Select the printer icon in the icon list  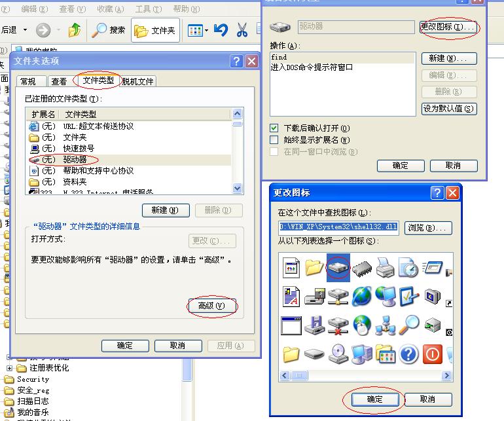(385, 267)
